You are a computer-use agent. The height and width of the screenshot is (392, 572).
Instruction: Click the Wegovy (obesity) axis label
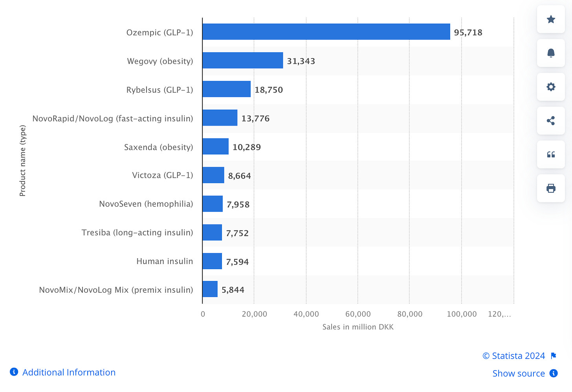160,61
